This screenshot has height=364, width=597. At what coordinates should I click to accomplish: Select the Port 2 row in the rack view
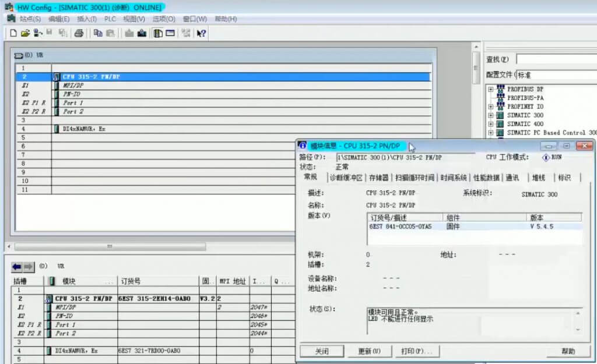click(223, 112)
